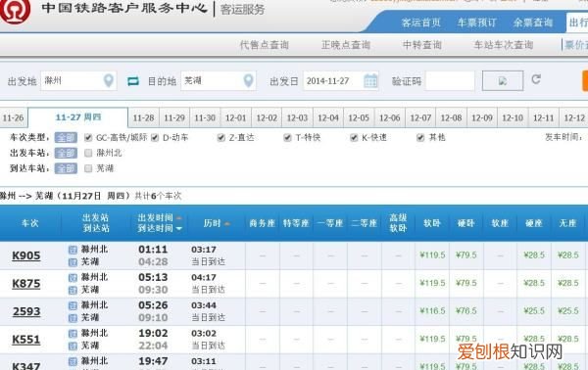Click the China Railway logo
Screen dimensions: 588x370
15,11
